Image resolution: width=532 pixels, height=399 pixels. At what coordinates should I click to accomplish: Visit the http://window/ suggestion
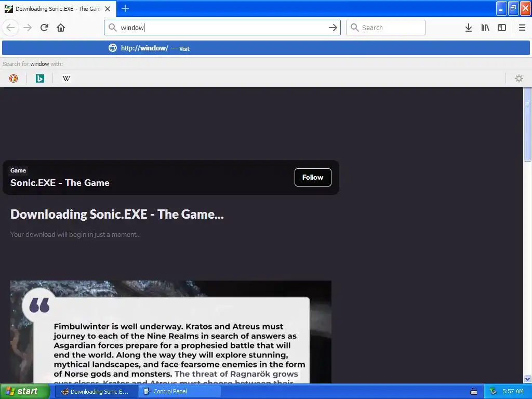(x=265, y=48)
